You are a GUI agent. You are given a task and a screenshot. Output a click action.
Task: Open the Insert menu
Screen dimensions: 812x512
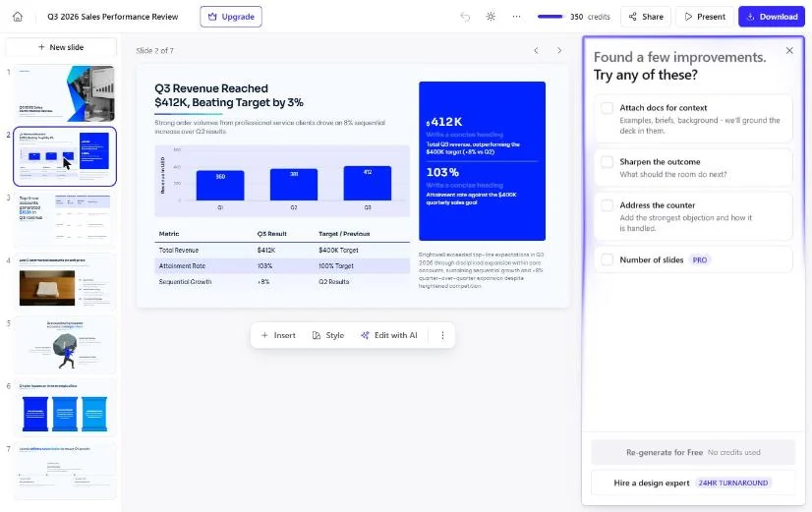(x=278, y=335)
